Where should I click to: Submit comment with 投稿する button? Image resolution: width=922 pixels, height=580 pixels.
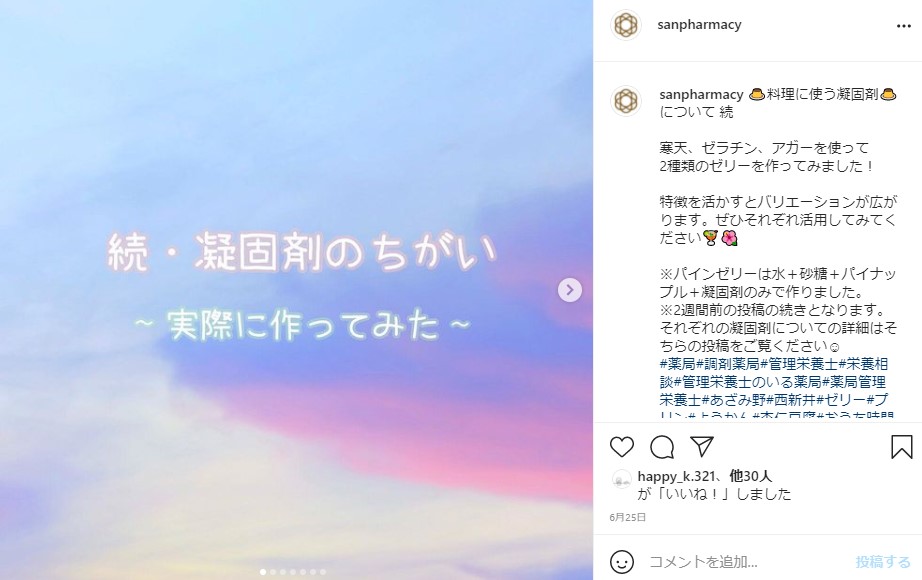pos(883,562)
